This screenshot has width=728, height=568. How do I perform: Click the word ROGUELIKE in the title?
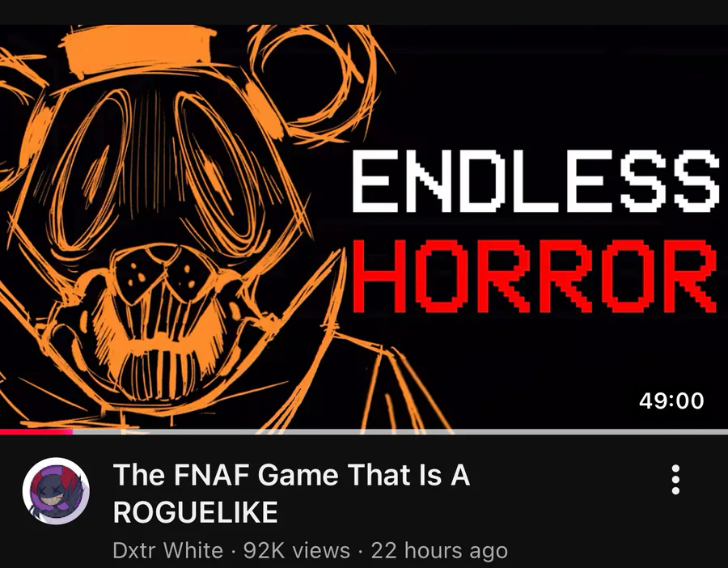coord(196,512)
